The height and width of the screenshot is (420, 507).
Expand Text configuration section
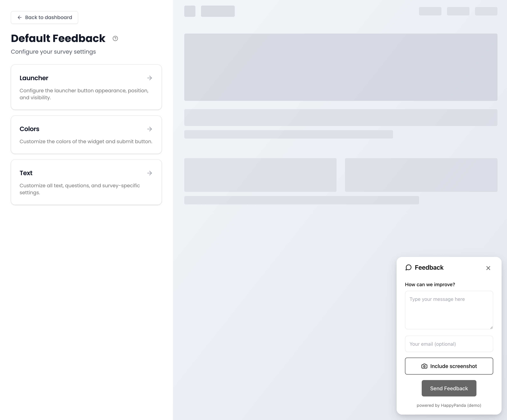click(86, 182)
